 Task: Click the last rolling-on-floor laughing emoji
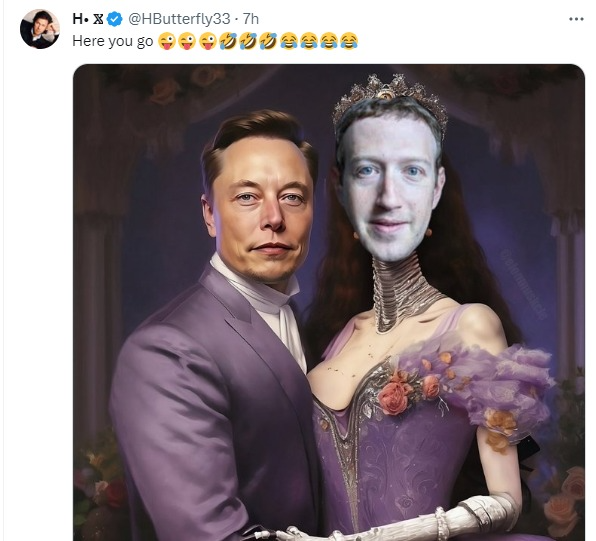tap(268, 41)
